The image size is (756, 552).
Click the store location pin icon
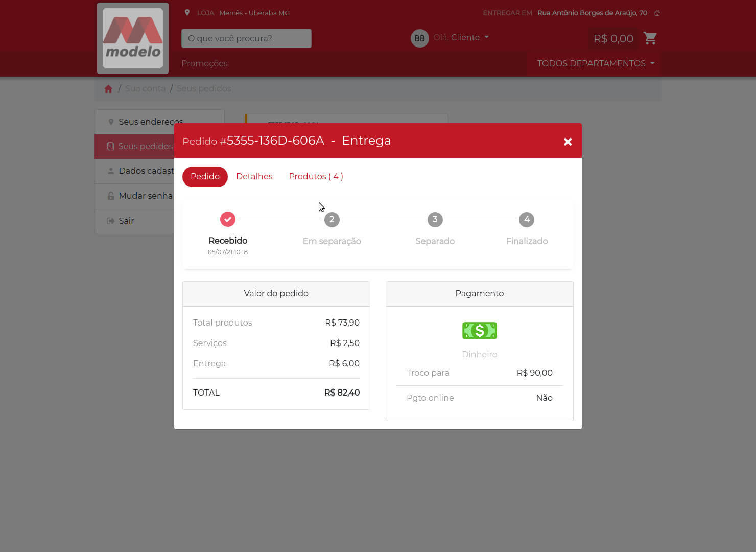[x=187, y=13]
